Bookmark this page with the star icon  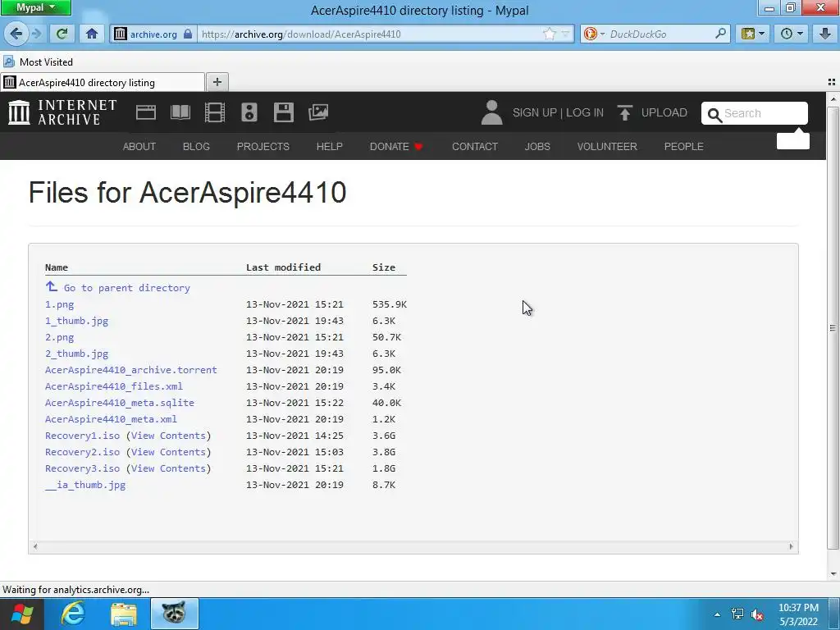pos(549,34)
